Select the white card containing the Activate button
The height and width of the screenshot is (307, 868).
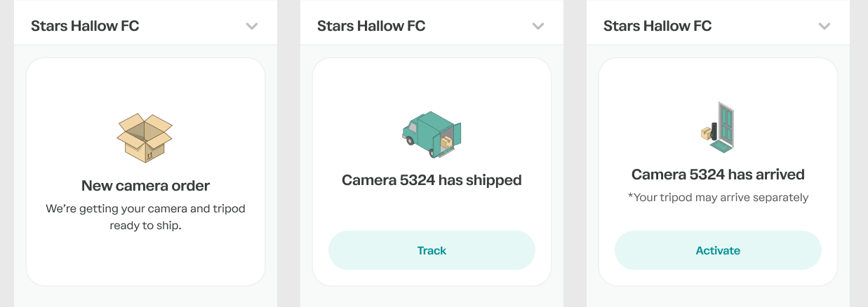(718, 217)
